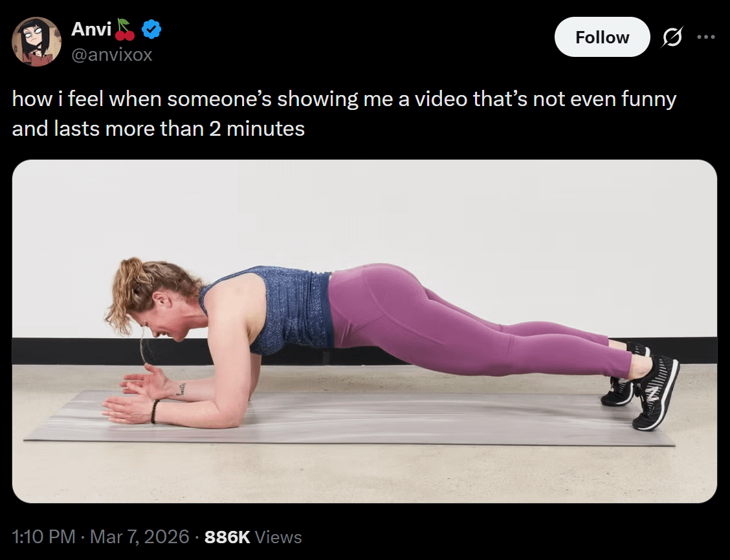Open the Grok slashed-circle icon
The width and height of the screenshot is (730, 560).
[x=672, y=38]
